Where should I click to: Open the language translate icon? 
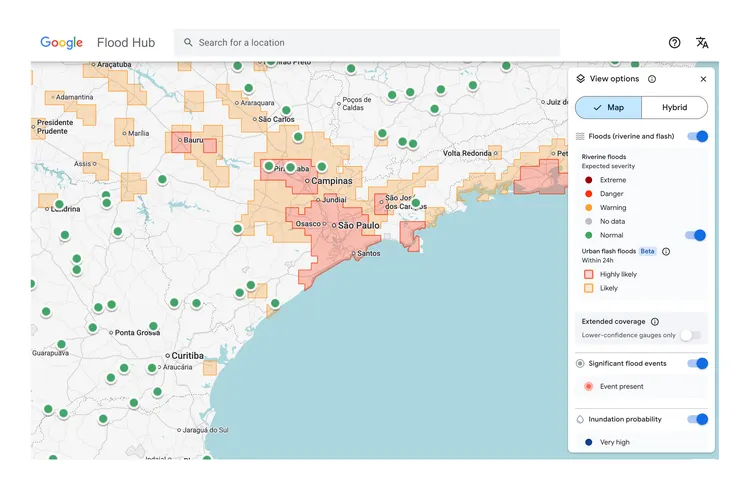(702, 43)
